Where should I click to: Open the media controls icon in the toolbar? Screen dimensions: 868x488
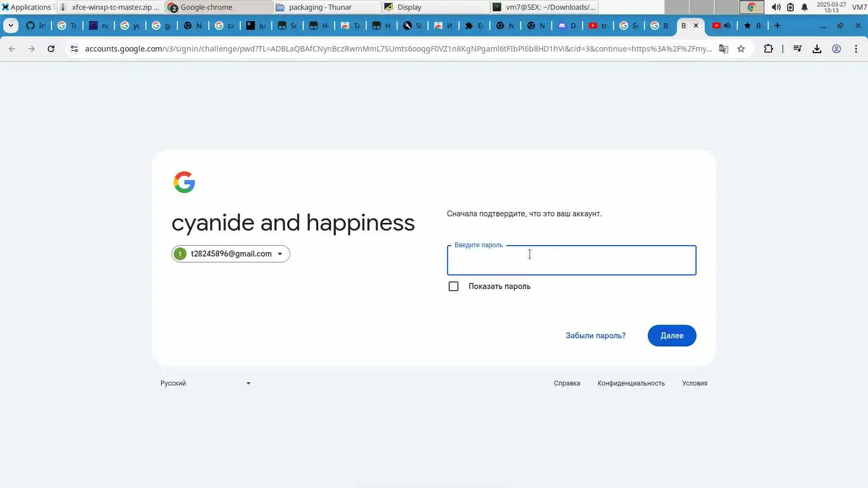click(797, 49)
